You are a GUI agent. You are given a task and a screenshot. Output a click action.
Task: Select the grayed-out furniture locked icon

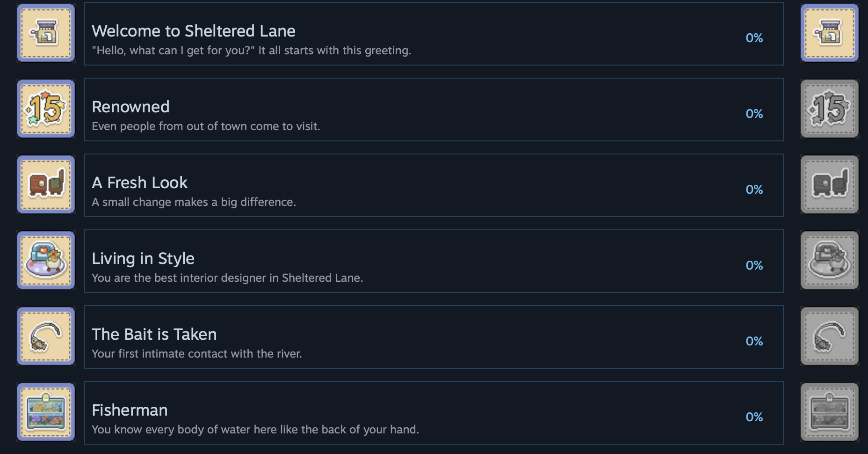[x=830, y=184]
